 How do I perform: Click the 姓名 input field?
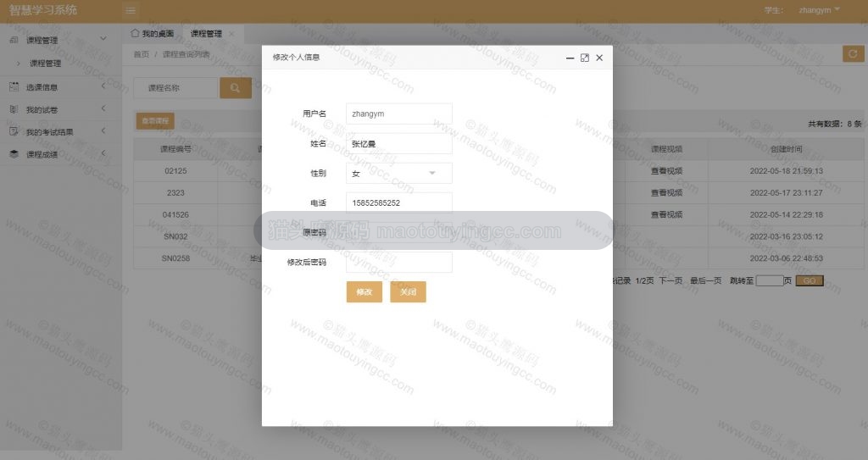pyautogui.click(x=398, y=143)
